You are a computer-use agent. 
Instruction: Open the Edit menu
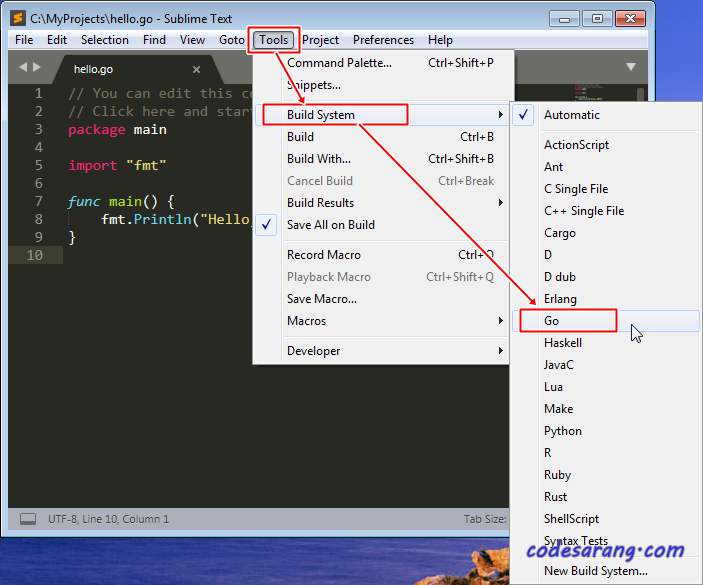(57, 40)
